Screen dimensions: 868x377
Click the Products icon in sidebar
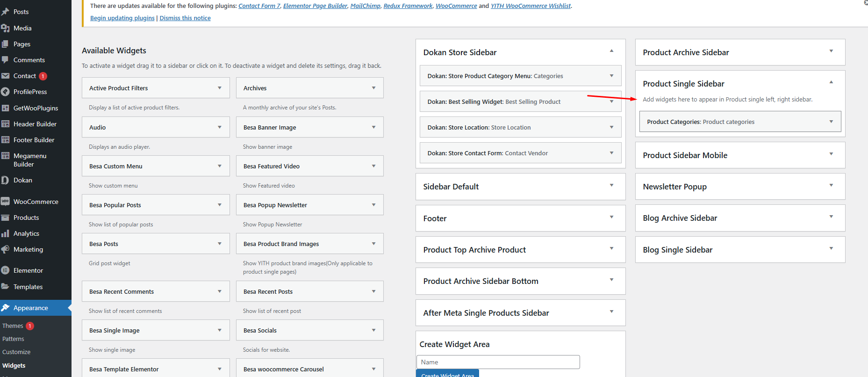point(5,217)
